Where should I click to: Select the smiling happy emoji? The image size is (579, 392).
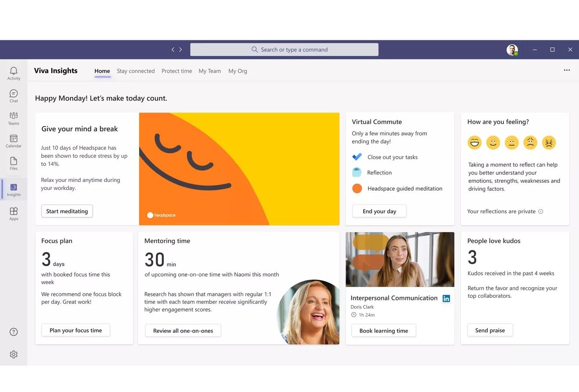(x=493, y=143)
